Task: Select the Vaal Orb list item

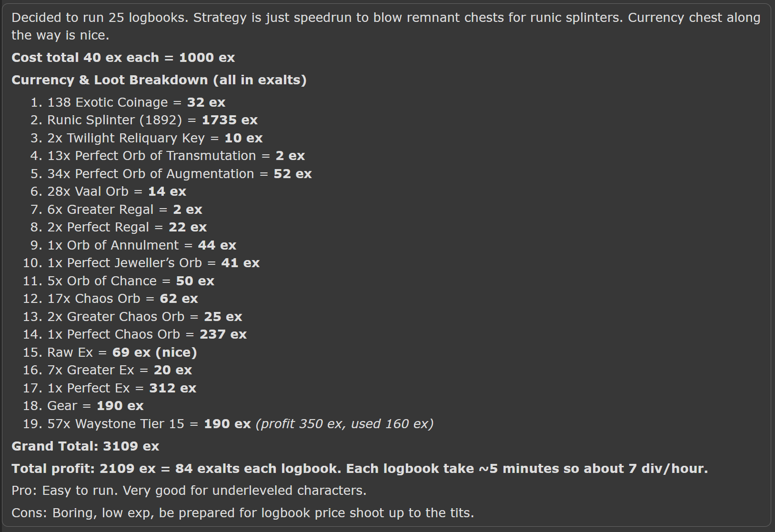Action: pyautogui.click(x=117, y=191)
